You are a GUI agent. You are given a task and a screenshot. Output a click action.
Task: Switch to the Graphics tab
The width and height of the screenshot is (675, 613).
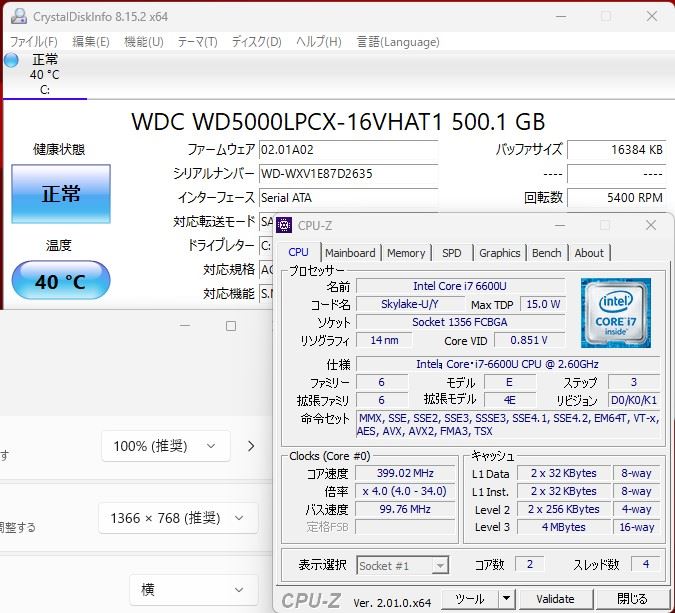[499, 253]
